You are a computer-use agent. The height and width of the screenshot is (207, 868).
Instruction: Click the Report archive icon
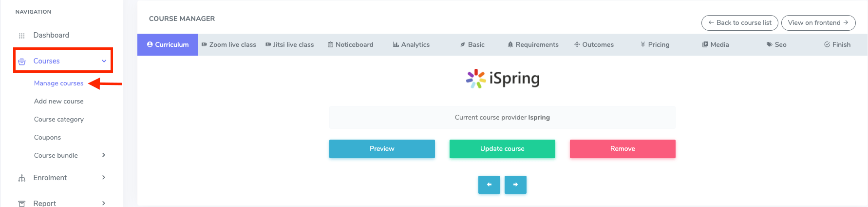point(22,204)
